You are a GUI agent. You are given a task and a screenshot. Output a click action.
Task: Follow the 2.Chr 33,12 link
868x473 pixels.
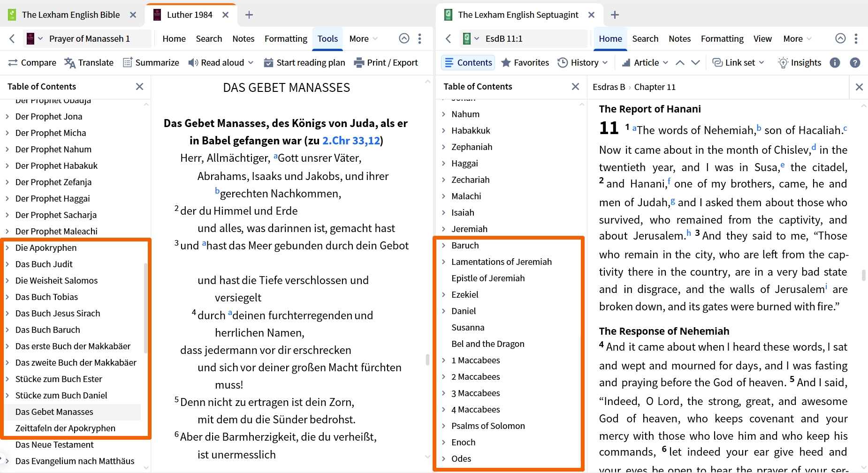tap(351, 141)
